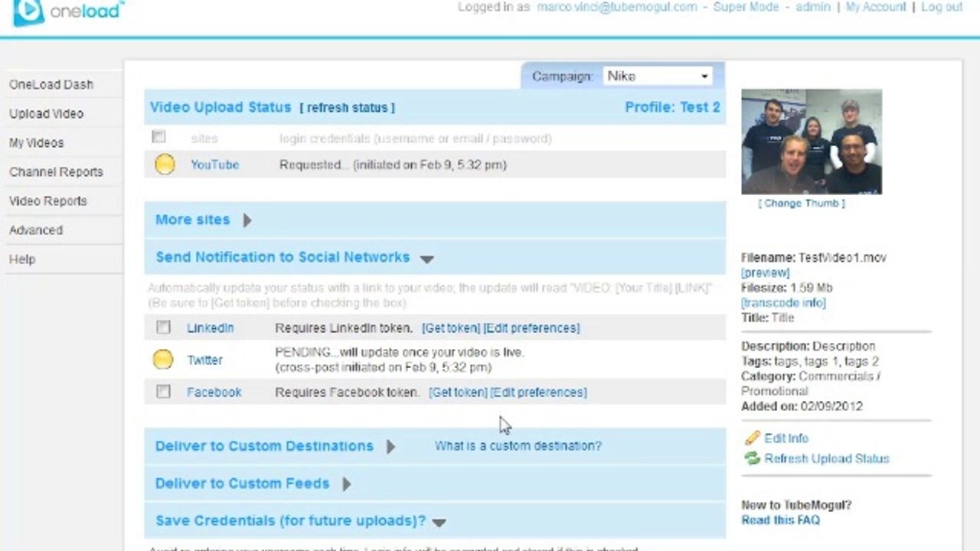This screenshot has width=980, height=551.
Task: Expand Deliver to Custom Feeds section
Action: pyautogui.click(x=347, y=484)
